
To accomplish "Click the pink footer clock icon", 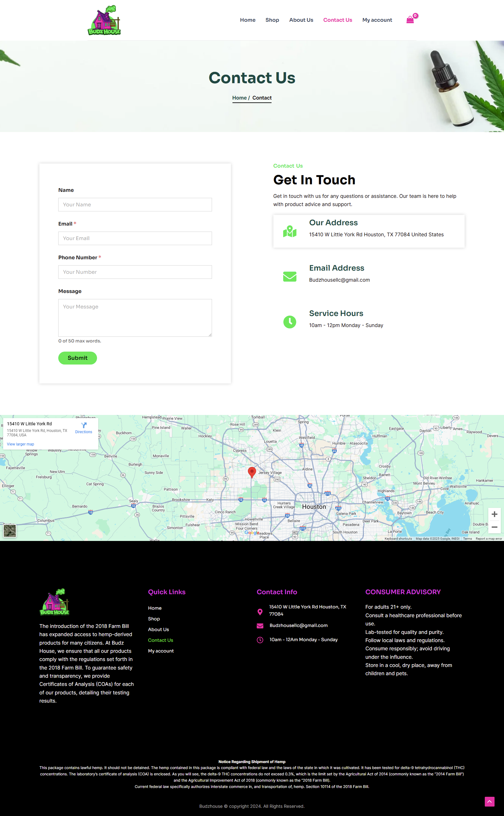I will [260, 640].
